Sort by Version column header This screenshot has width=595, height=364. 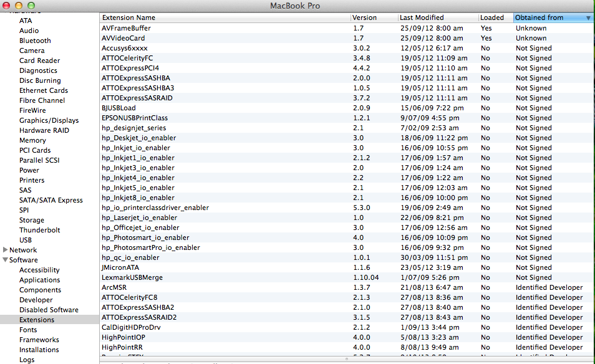(x=374, y=17)
